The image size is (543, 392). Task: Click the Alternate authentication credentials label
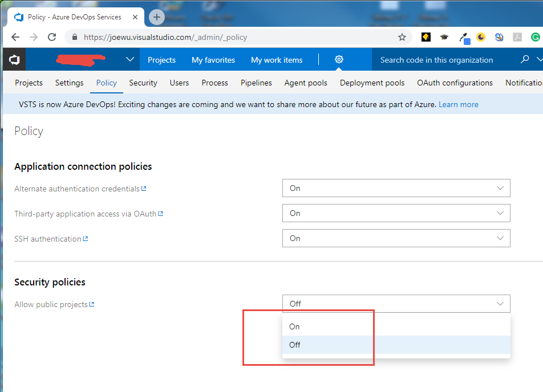pyautogui.click(x=77, y=189)
